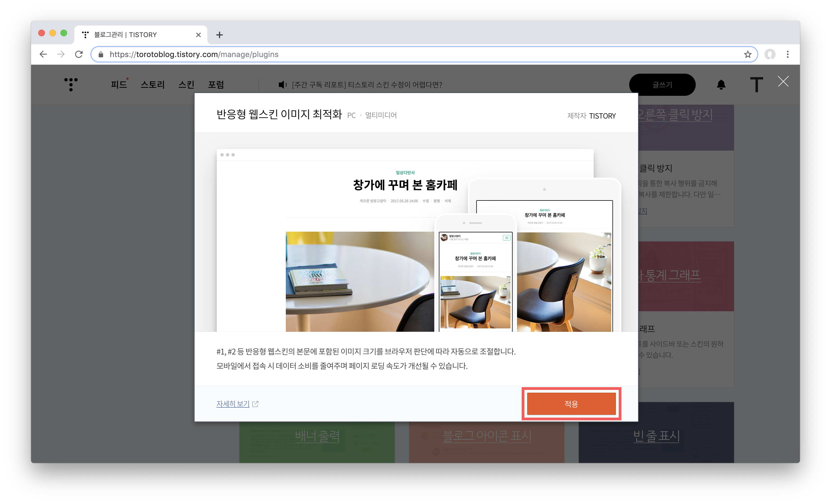Viewport: 831px width, 504px height.
Task: Bookmark this page with star icon
Action: [x=747, y=54]
